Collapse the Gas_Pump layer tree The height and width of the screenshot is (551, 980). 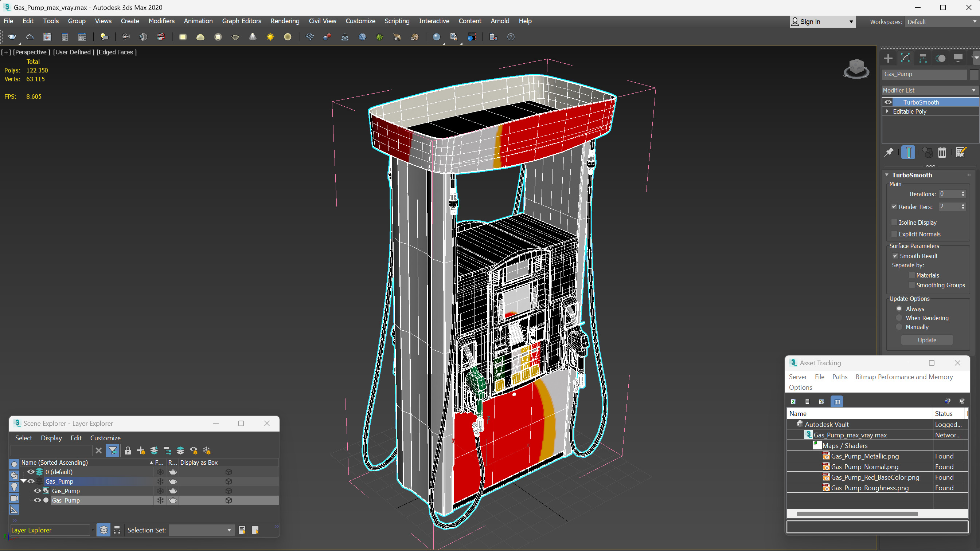pos(23,481)
